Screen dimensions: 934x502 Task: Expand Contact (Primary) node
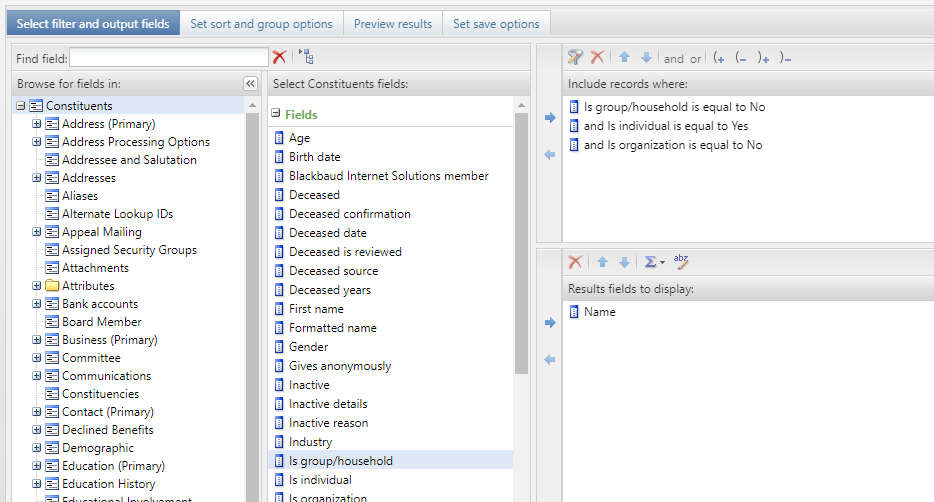pos(37,411)
